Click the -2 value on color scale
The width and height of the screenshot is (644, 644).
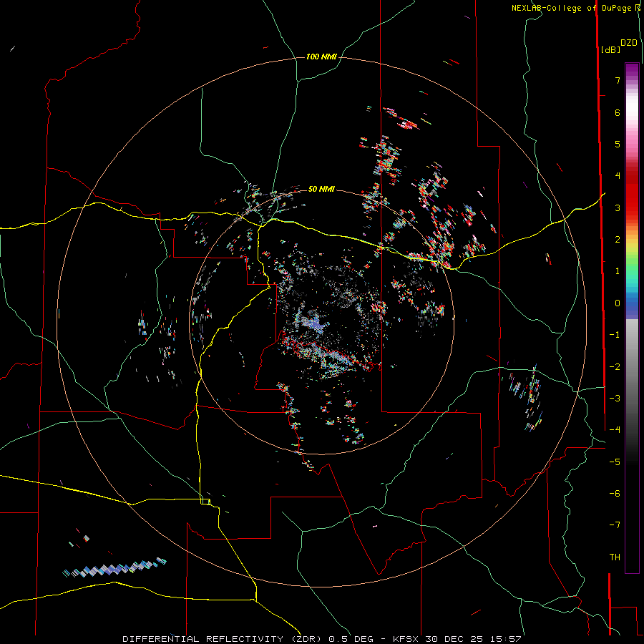point(615,367)
